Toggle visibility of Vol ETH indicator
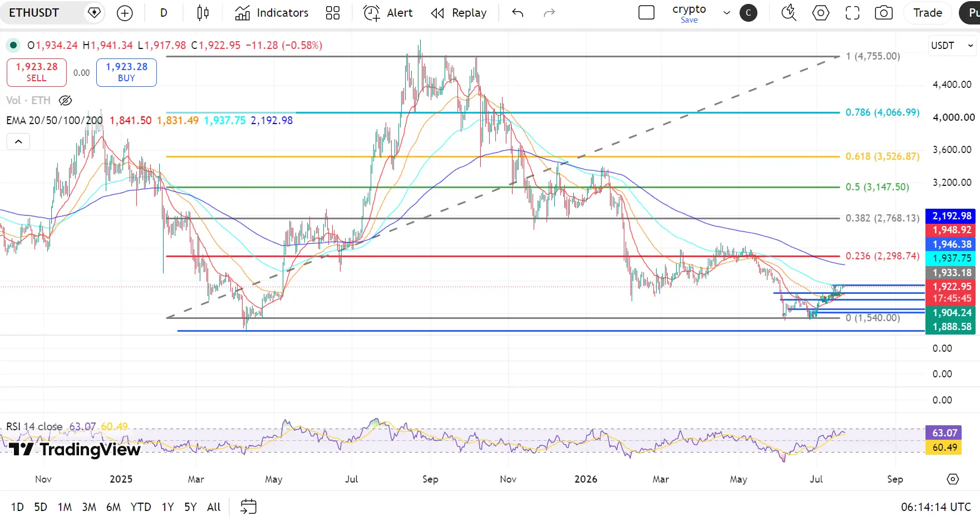Viewport: 980px width, 521px height. coord(65,100)
